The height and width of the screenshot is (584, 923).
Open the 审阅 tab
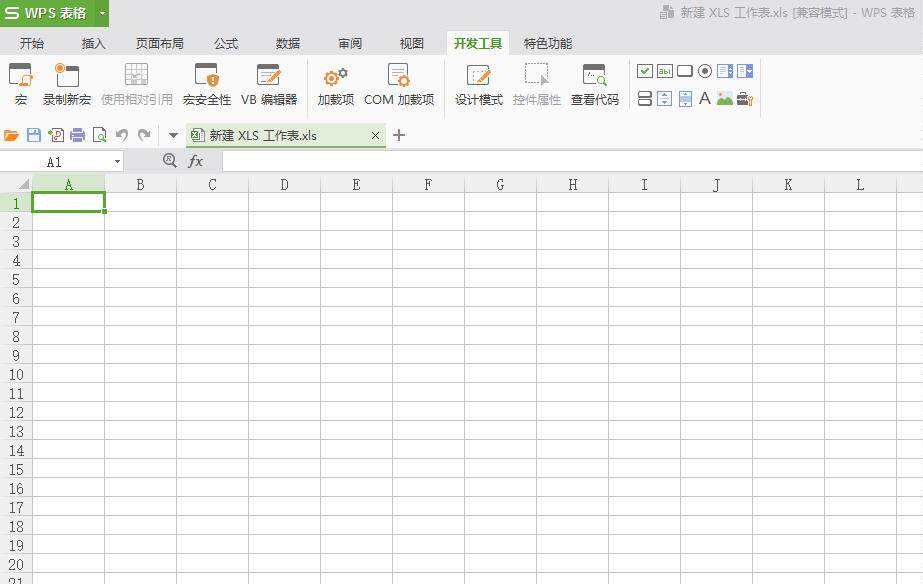click(x=350, y=44)
